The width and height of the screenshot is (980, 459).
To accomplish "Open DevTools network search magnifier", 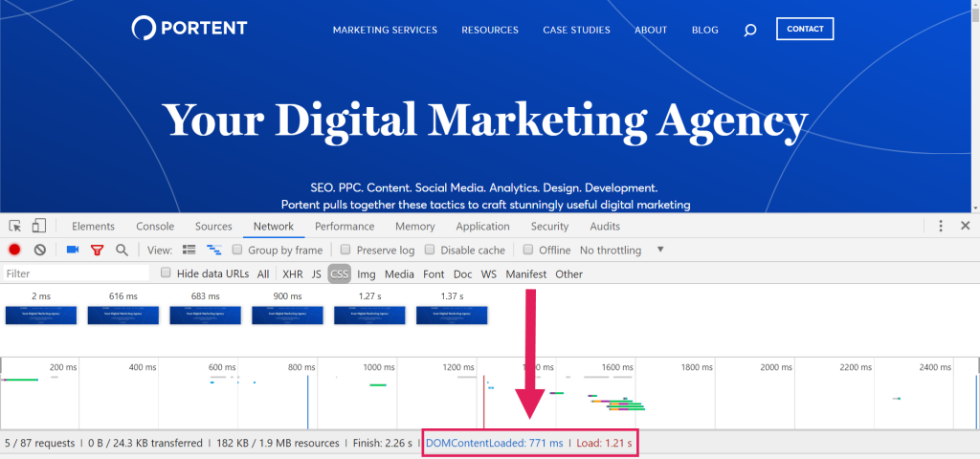I will (x=122, y=250).
